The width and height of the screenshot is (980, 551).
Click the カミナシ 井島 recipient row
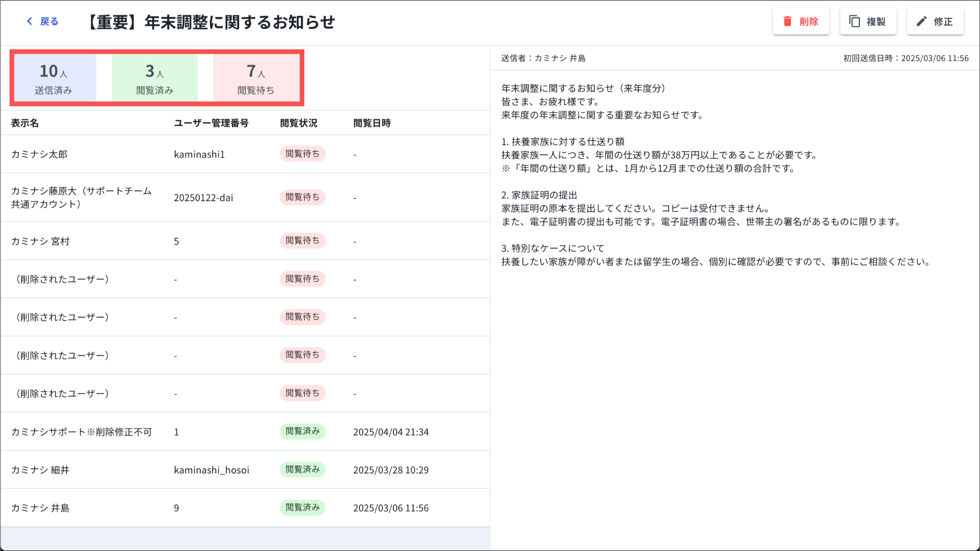coord(40,508)
